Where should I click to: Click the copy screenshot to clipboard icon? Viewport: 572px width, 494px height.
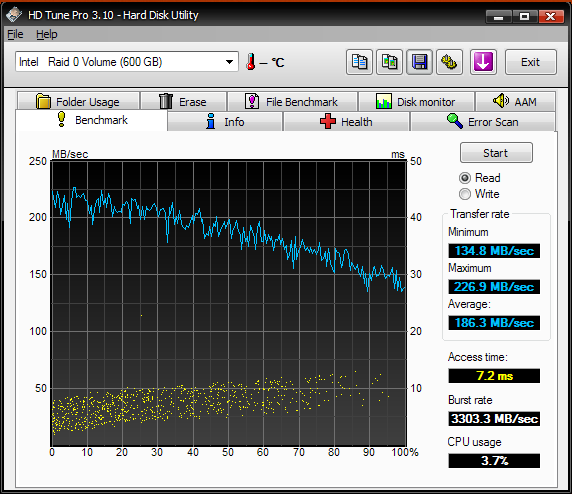(389, 62)
